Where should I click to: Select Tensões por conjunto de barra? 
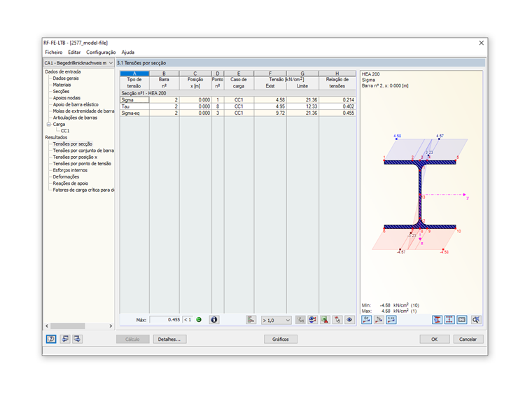[83, 150]
